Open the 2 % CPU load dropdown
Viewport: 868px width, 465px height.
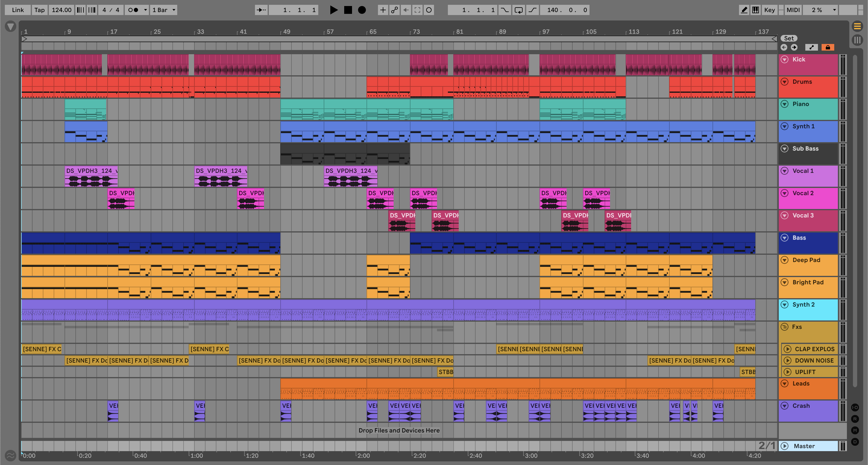tap(820, 10)
